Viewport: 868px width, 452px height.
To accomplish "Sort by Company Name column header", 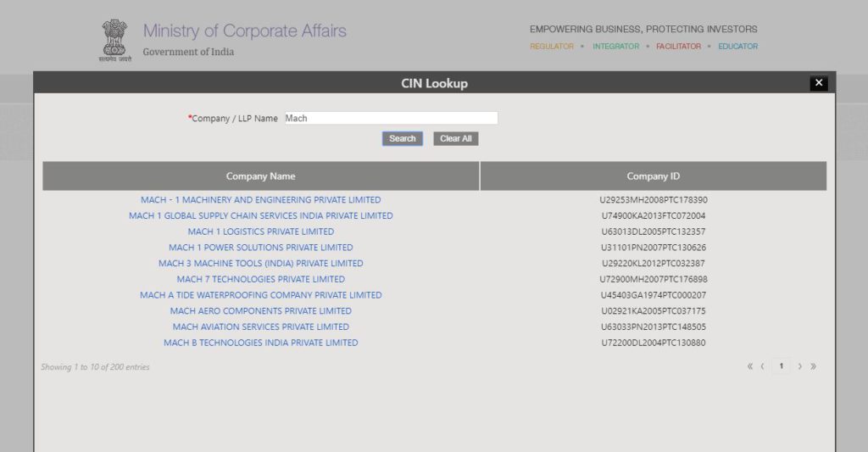I will 260,176.
